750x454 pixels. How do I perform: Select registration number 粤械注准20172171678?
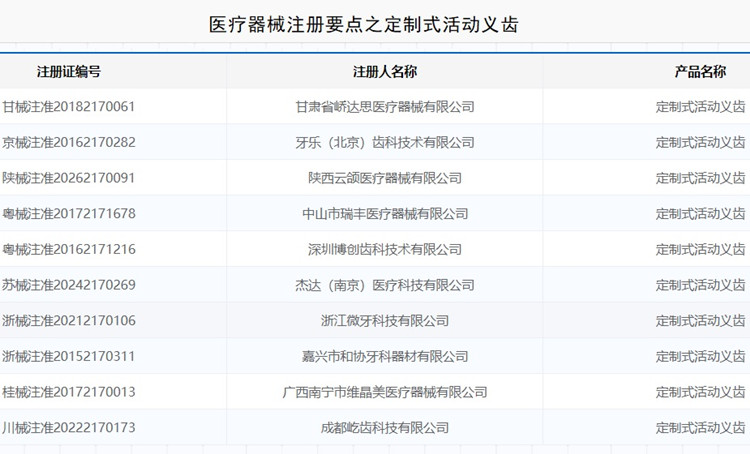click(x=68, y=213)
